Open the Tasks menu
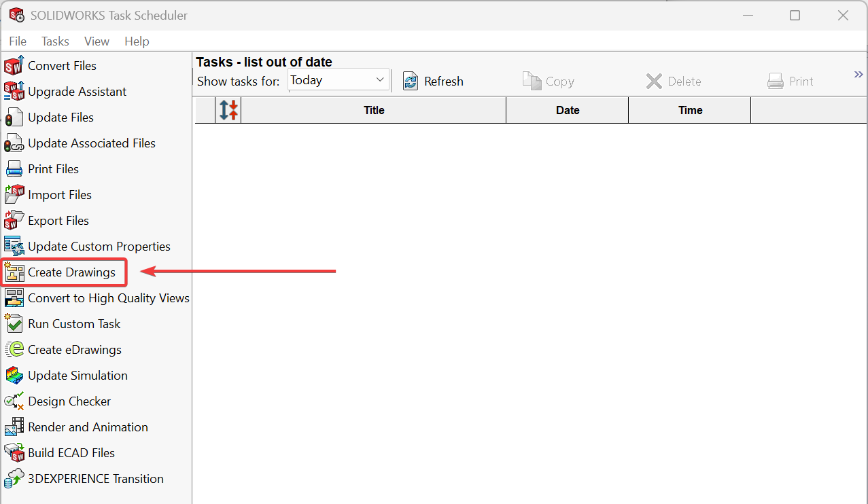Screen dimensions: 868x504 (55, 41)
